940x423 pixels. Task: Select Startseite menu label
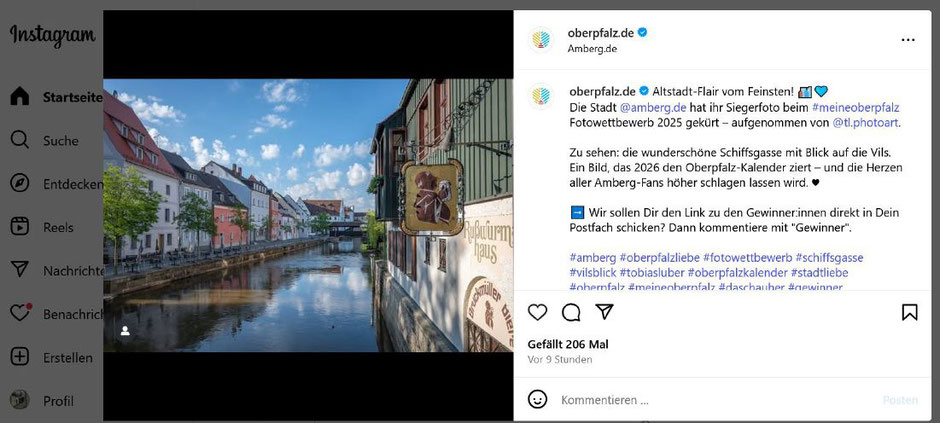pyautogui.click(x=73, y=97)
